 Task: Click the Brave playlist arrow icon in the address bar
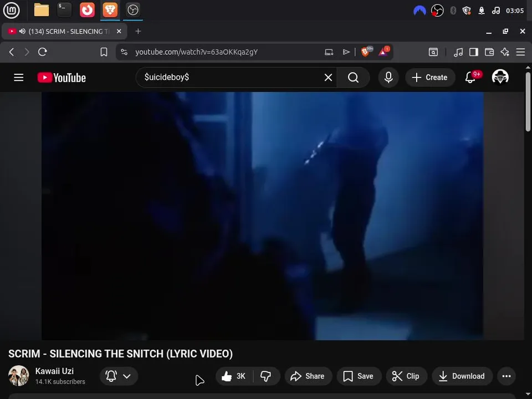(x=346, y=52)
